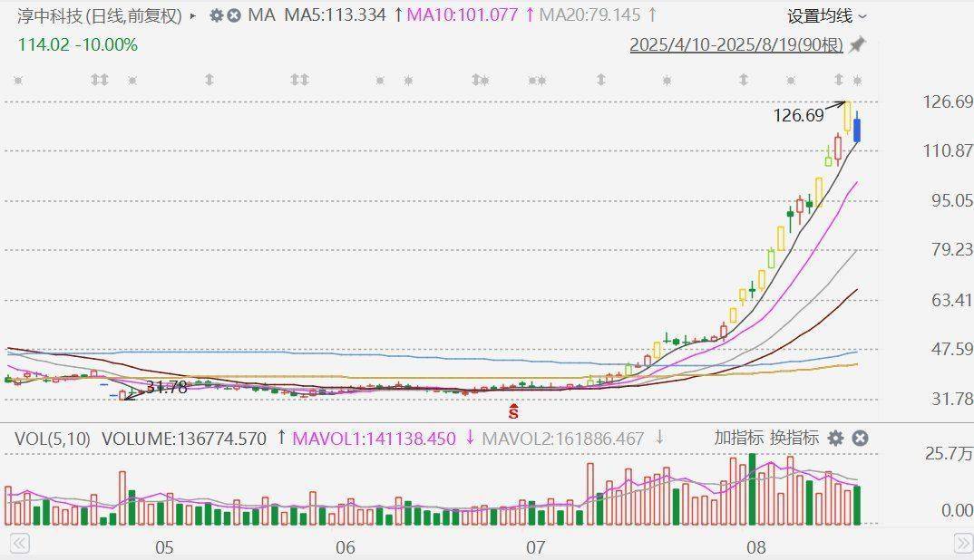974x560 pixels.
Task: Open the 2025/4/10-2025/8/19 date range link
Action: click(x=736, y=45)
